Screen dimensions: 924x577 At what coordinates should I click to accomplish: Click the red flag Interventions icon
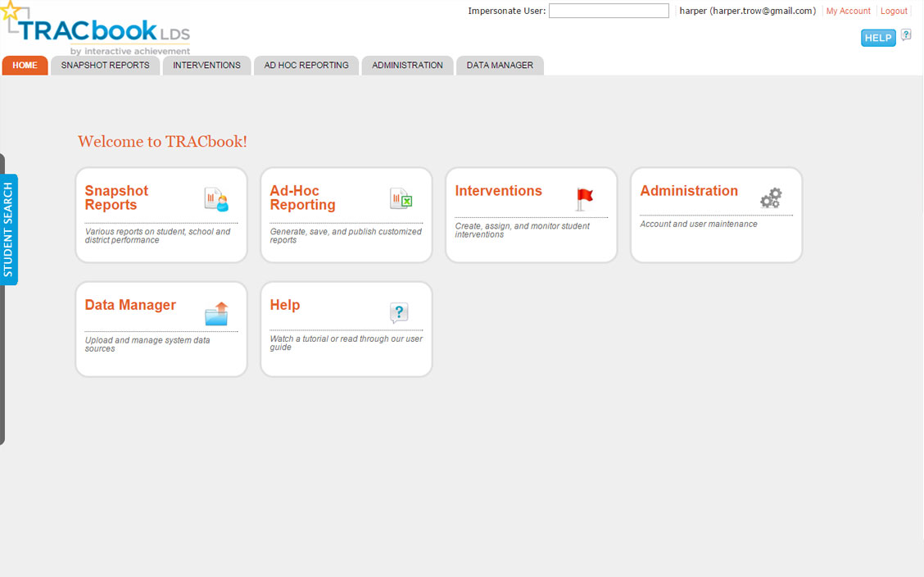tap(584, 199)
